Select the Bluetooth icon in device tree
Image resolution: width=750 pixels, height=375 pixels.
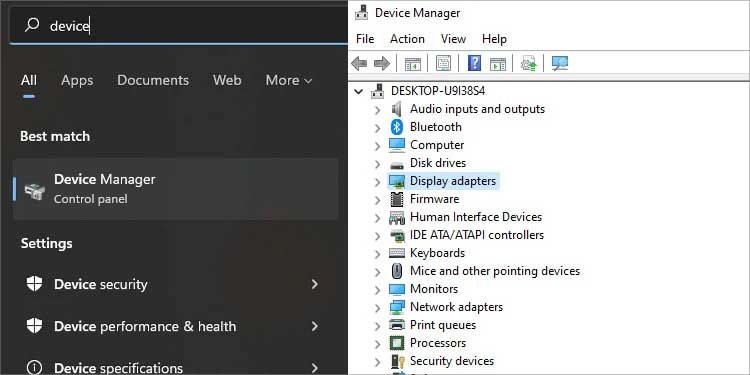(397, 127)
